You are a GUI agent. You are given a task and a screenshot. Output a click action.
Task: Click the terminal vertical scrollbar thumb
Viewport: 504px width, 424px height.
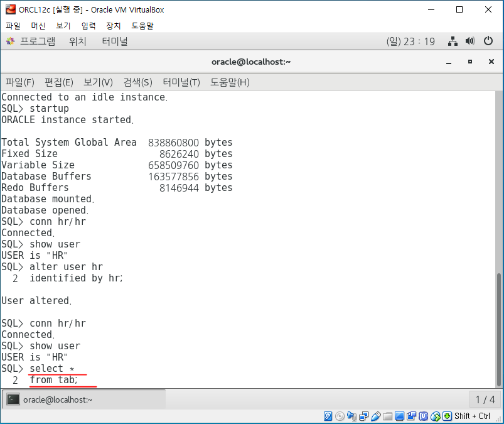498,330
